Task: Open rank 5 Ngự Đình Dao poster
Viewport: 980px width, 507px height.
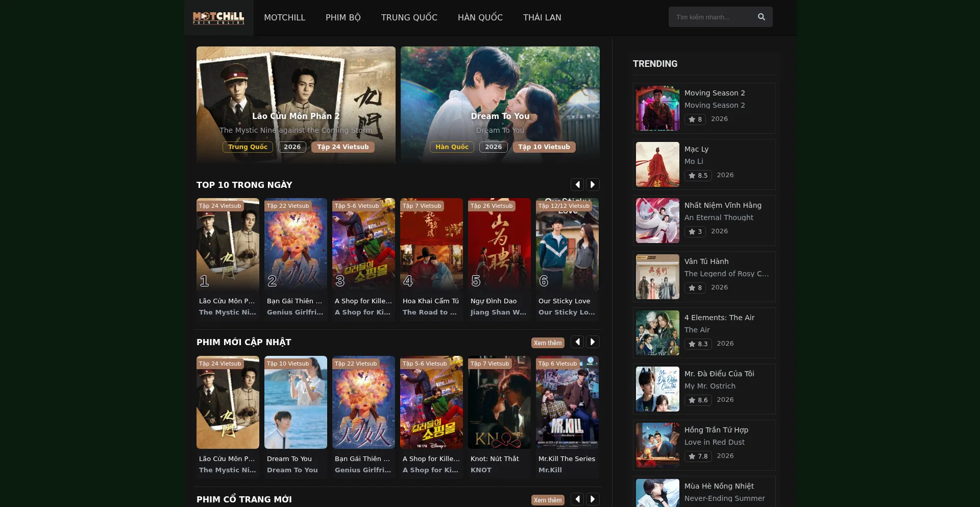Action: tap(499, 245)
